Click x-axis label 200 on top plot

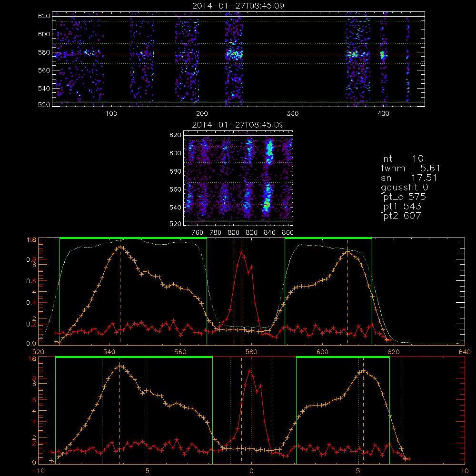pos(202,114)
